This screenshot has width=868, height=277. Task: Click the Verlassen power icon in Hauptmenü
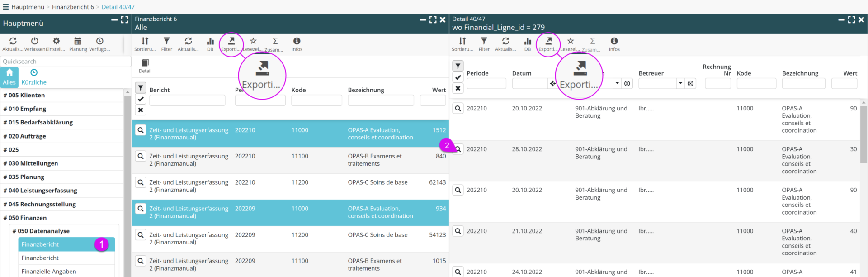pos(34,44)
